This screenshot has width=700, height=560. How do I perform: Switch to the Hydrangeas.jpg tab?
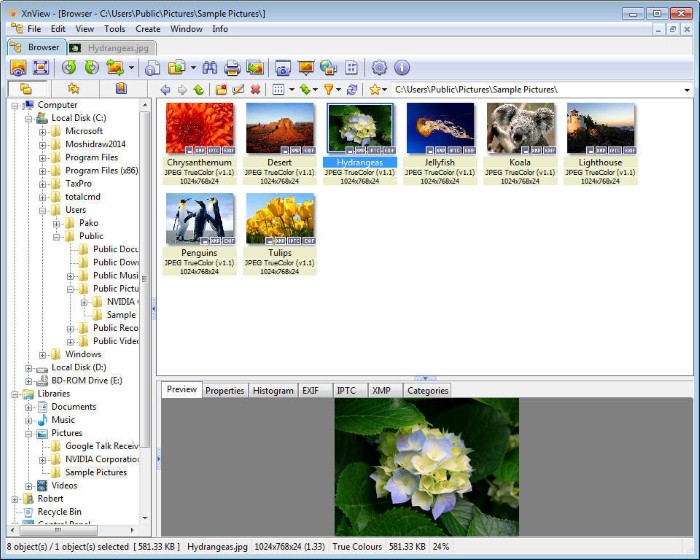[112, 48]
